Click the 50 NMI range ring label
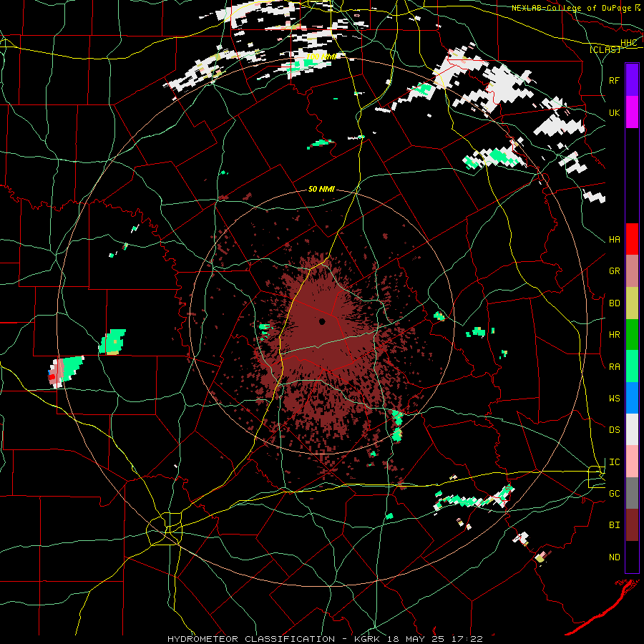 321,189
